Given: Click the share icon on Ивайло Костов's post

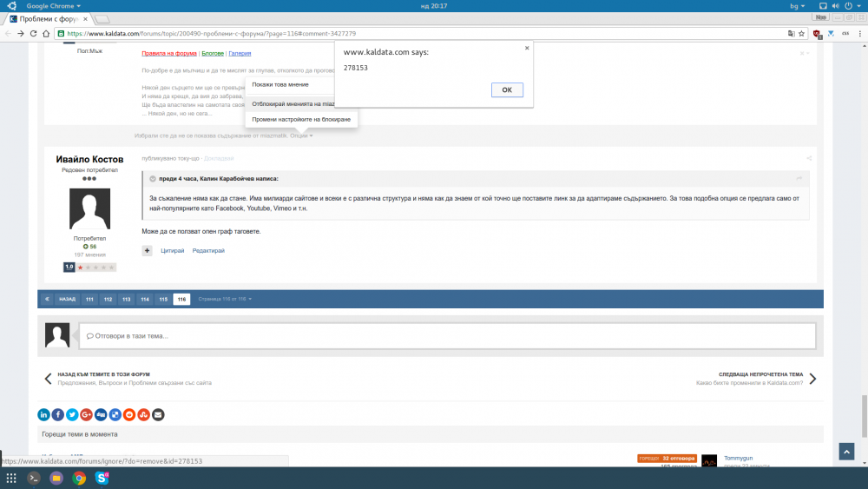Looking at the screenshot, I should pyautogui.click(x=809, y=158).
